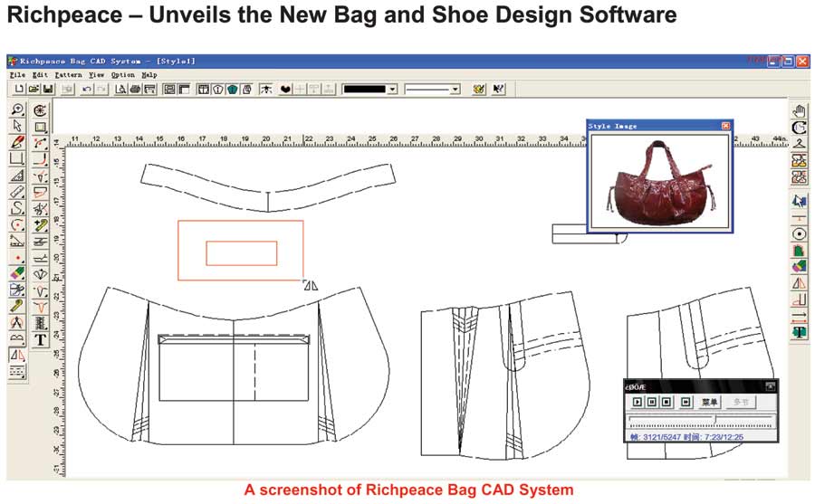Open the black line color dropdown
This screenshot has width=815, height=504.
pyautogui.click(x=392, y=90)
